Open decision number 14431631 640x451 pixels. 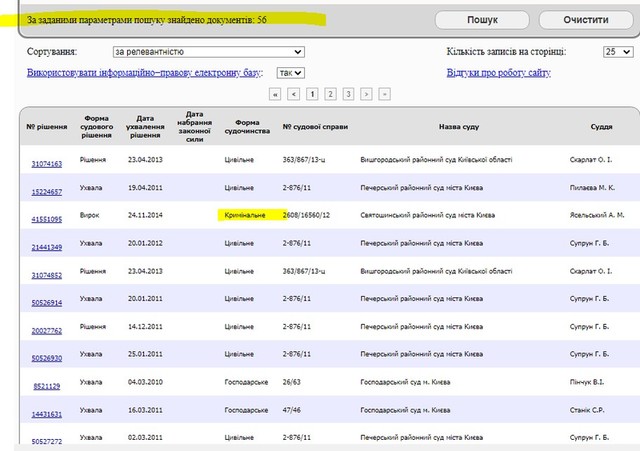pyautogui.click(x=47, y=413)
